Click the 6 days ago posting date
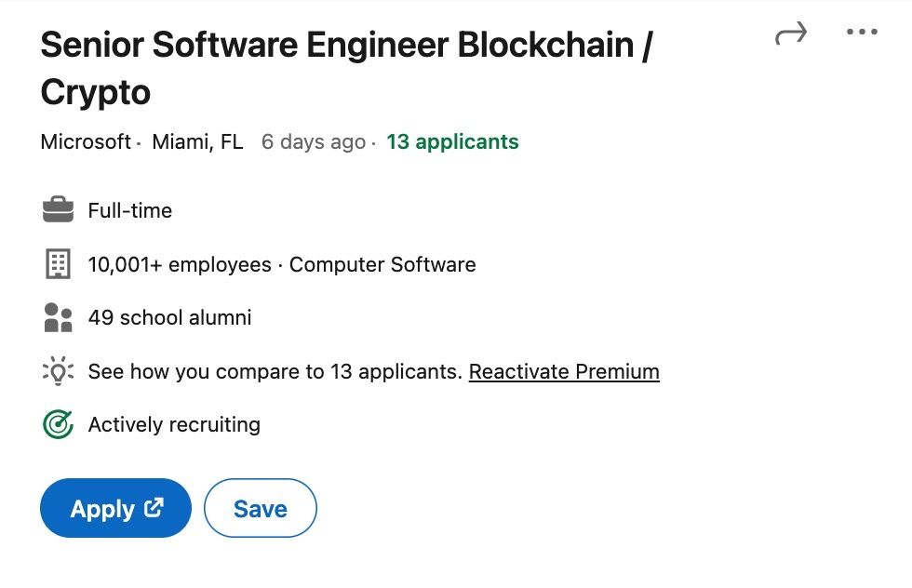 click(313, 142)
